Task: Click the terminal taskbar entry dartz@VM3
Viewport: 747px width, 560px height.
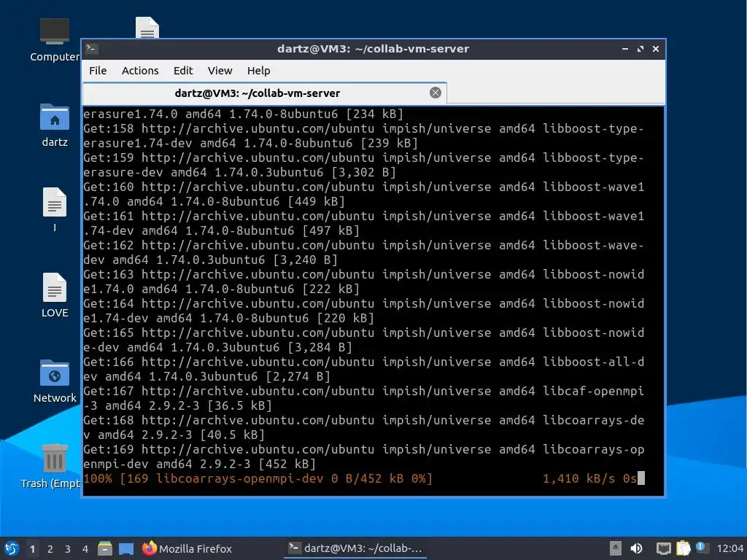Action: tap(355, 548)
